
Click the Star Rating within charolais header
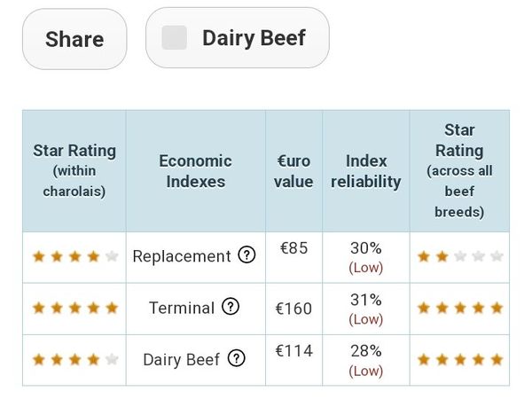coord(74,170)
